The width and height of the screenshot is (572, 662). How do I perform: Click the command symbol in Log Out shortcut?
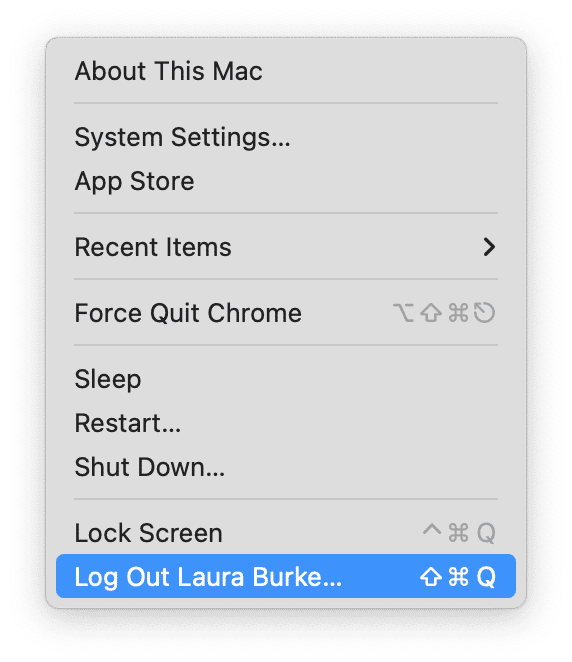click(458, 577)
